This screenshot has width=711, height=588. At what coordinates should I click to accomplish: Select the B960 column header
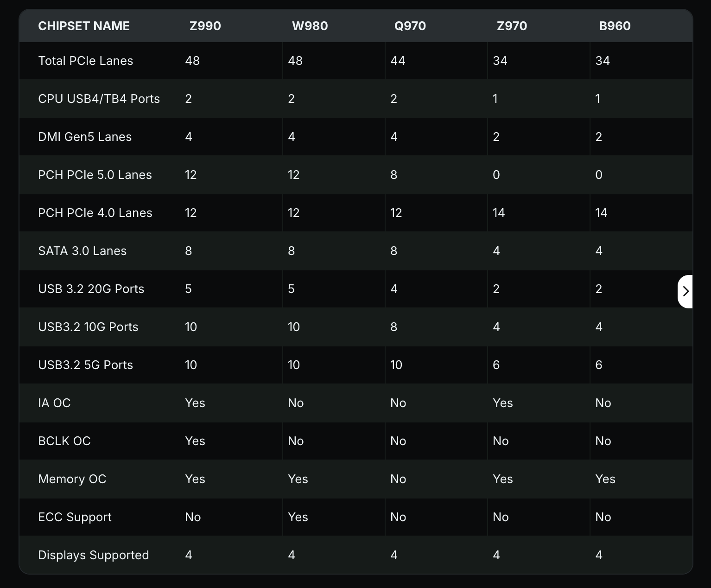click(615, 26)
